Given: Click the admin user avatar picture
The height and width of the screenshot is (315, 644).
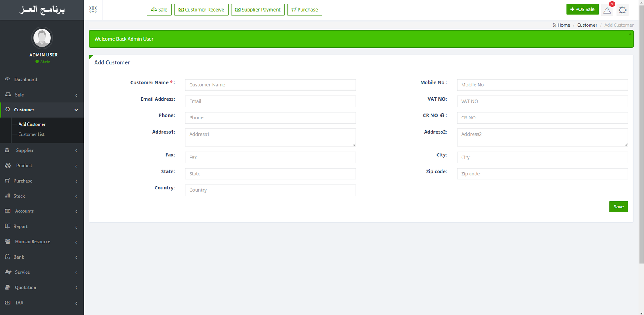Looking at the screenshot, I should pyautogui.click(x=42, y=38).
